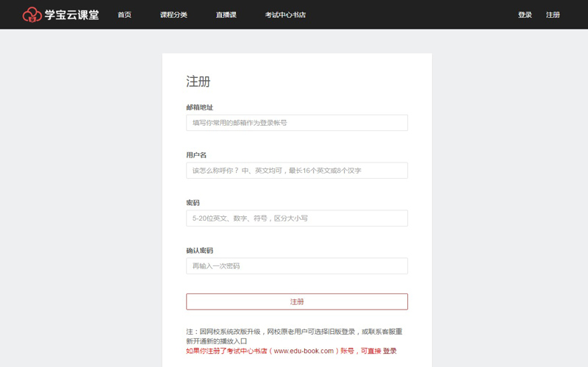Click the 密码 label
The width and height of the screenshot is (588, 367).
pos(193,203)
